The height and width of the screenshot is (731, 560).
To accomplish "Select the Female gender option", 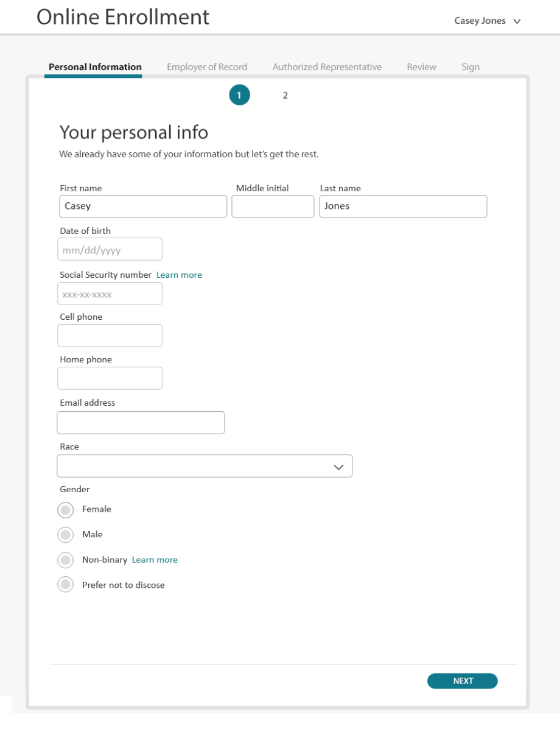I will point(66,510).
